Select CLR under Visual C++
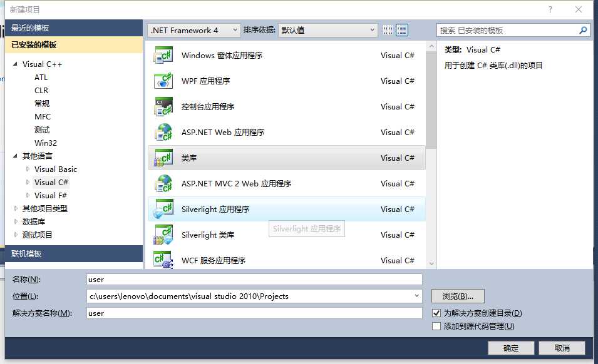Screen dimensions: 598x364 (x=41, y=90)
